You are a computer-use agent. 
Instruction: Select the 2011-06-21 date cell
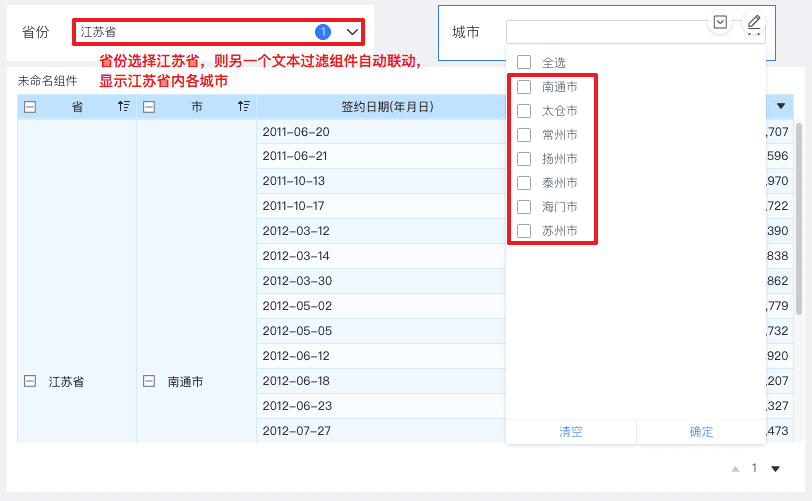(381, 156)
